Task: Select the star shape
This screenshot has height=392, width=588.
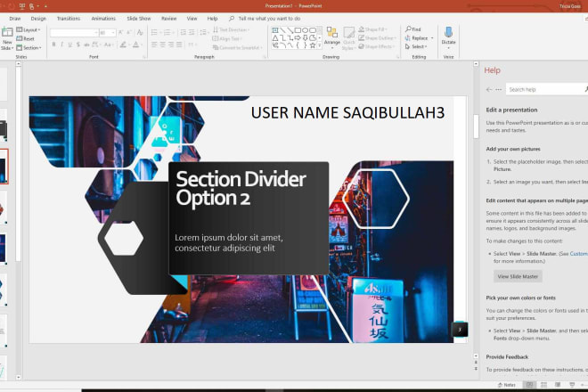Action: 313,45
